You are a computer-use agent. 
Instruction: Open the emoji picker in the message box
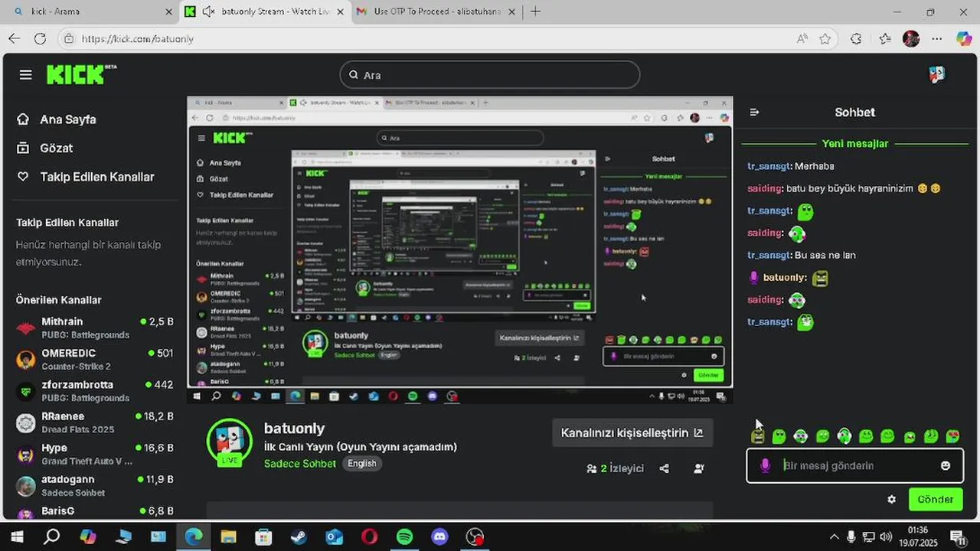946,465
